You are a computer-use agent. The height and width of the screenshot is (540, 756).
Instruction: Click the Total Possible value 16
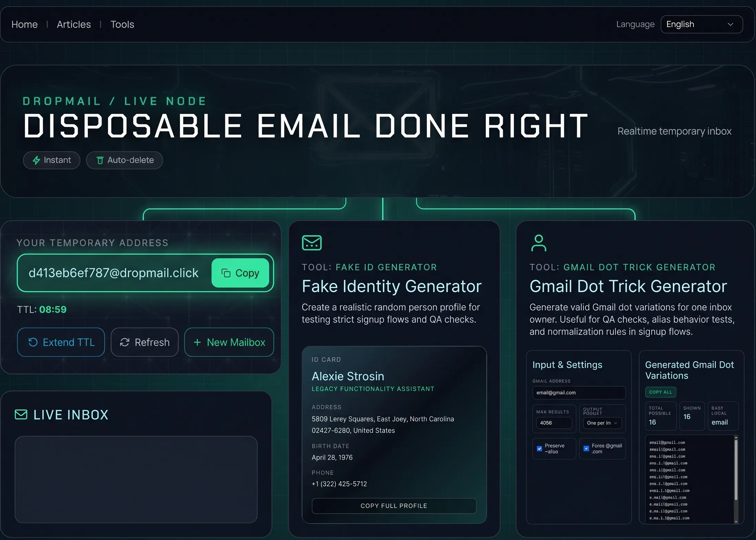click(652, 422)
